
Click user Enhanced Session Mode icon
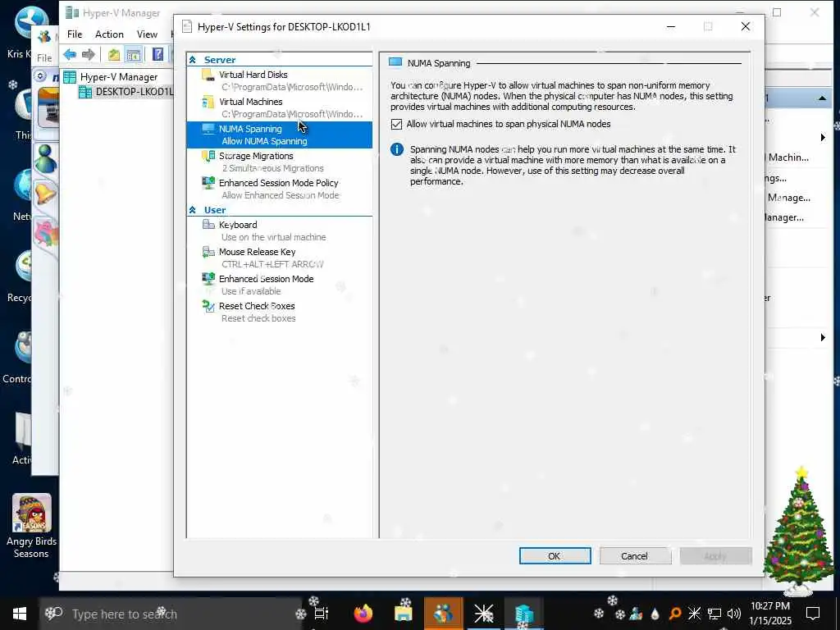click(x=208, y=279)
